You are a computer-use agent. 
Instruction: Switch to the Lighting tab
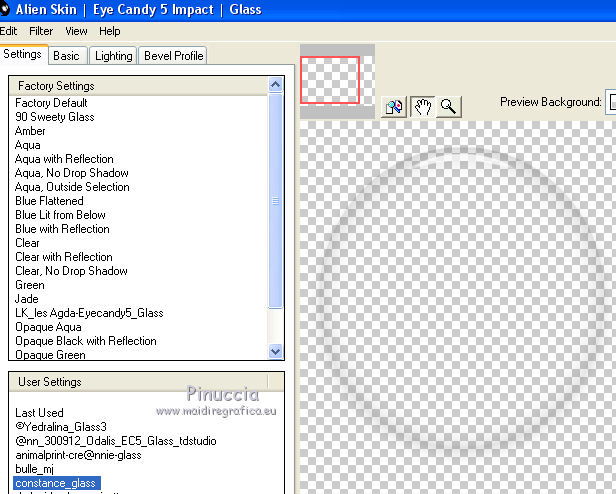(114, 56)
